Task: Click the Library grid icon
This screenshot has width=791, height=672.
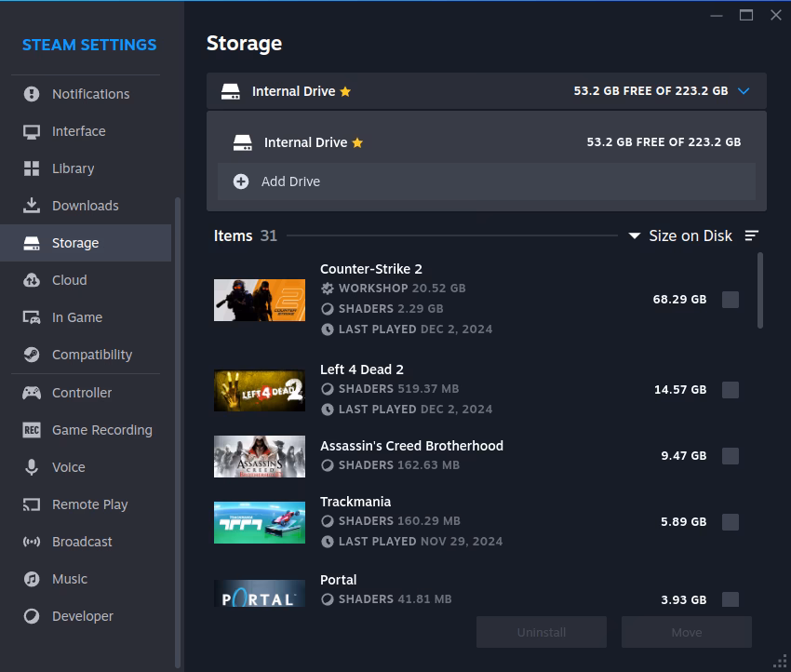Action: [32, 168]
